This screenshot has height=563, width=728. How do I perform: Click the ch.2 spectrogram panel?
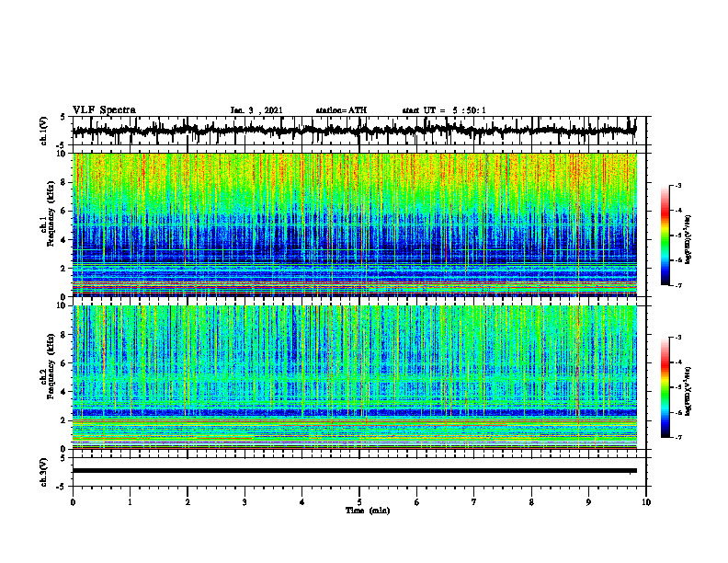pos(355,377)
